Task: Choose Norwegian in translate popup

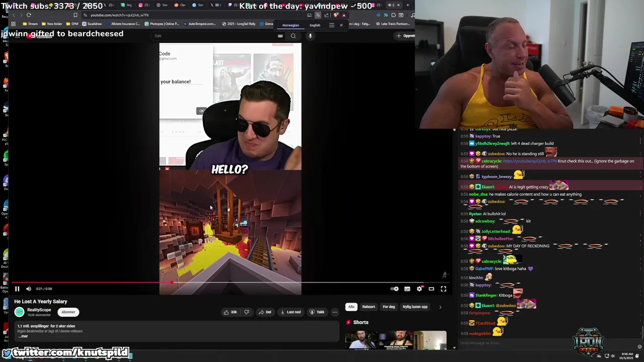Action: click(290, 25)
